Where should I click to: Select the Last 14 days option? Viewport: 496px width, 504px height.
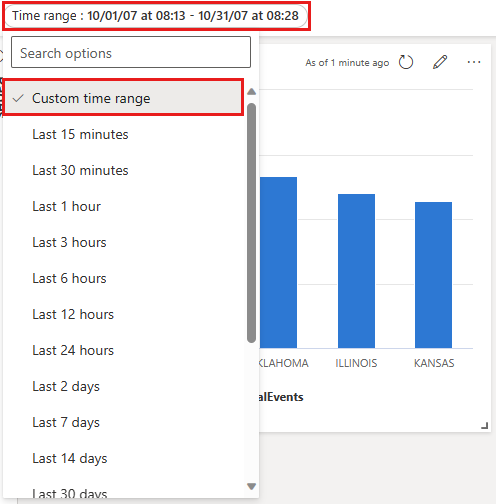click(x=124, y=458)
